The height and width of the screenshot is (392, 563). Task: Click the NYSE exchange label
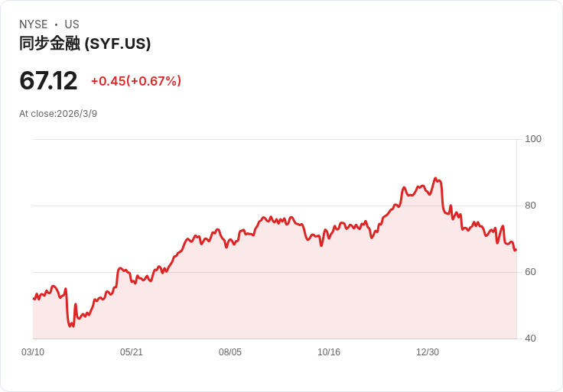click(x=34, y=24)
